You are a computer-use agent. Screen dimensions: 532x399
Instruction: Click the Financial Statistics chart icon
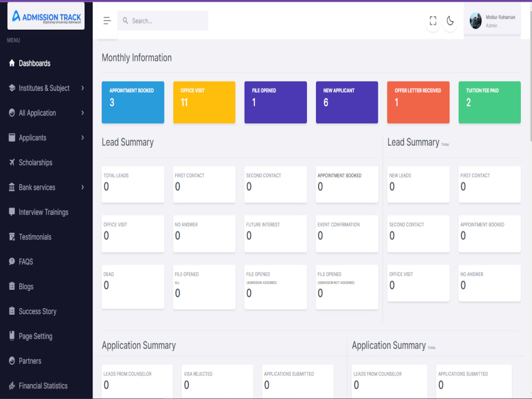point(11,385)
